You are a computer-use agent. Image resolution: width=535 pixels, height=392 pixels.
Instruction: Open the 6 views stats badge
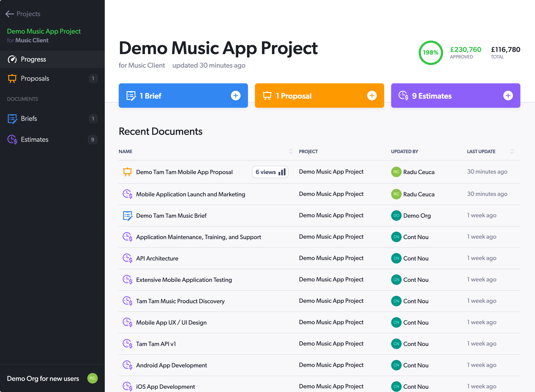coord(270,172)
